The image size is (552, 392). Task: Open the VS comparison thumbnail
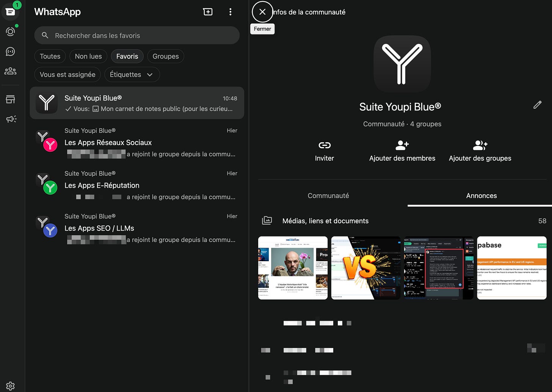tap(365, 268)
